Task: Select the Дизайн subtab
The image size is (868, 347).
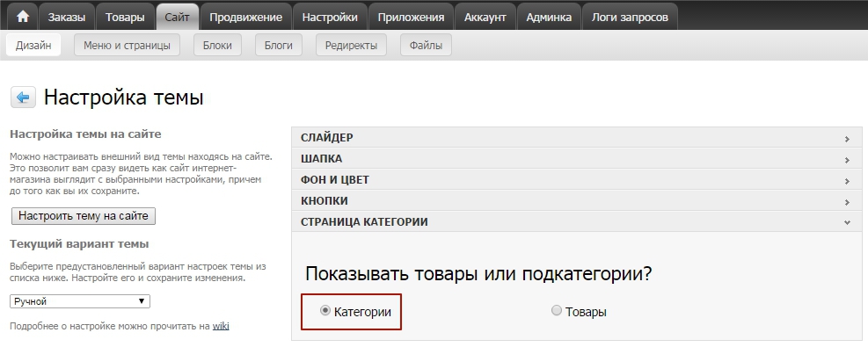Action: pyautogui.click(x=33, y=46)
